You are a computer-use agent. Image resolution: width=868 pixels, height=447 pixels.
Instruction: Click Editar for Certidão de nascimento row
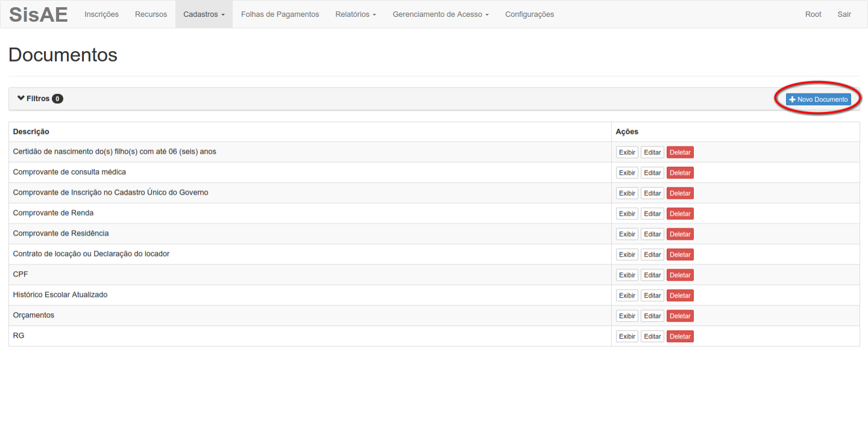pos(652,152)
